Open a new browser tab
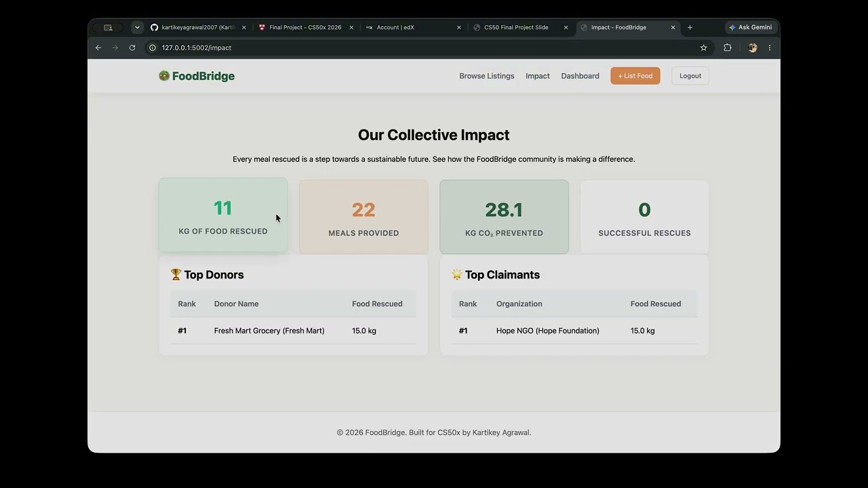Viewport: 868px width, 488px height. [x=690, y=27]
